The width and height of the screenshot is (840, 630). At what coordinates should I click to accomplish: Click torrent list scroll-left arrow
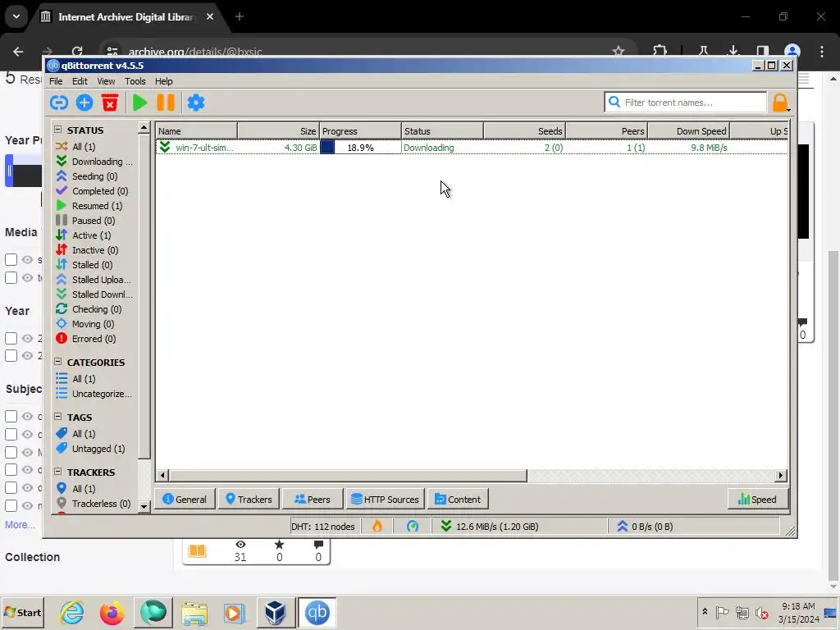click(162, 475)
